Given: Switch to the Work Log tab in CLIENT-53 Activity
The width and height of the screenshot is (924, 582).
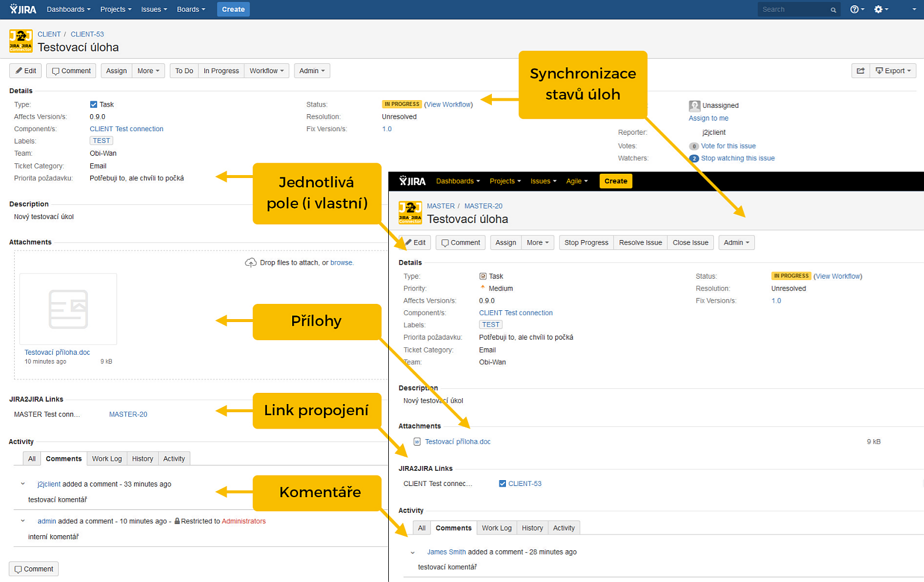Looking at the screenshot, I should pyautogui.click(x=107, y=459).
